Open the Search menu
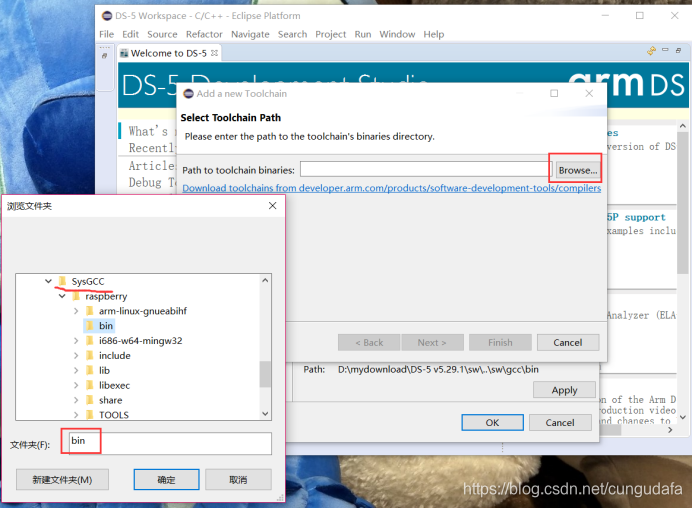This screenshot has width=693, height=508. (x=292, y=34)
